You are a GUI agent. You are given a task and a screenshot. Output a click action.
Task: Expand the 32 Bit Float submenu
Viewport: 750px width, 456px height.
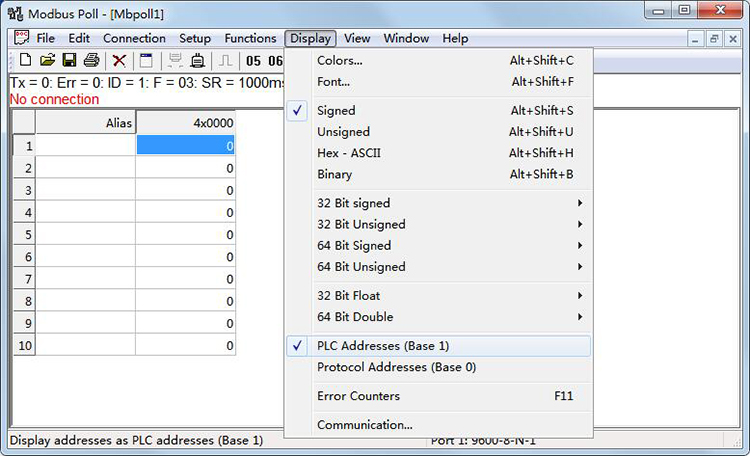(x=439, y=296)
